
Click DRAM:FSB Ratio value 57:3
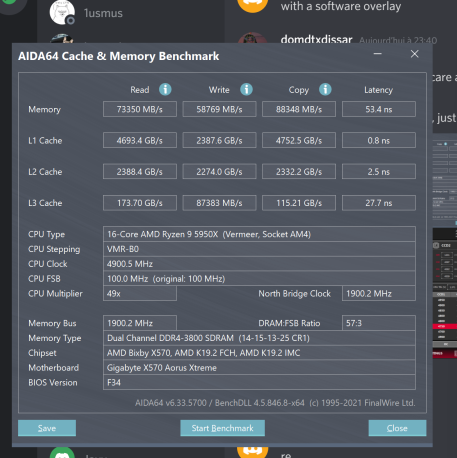[379, 323]
